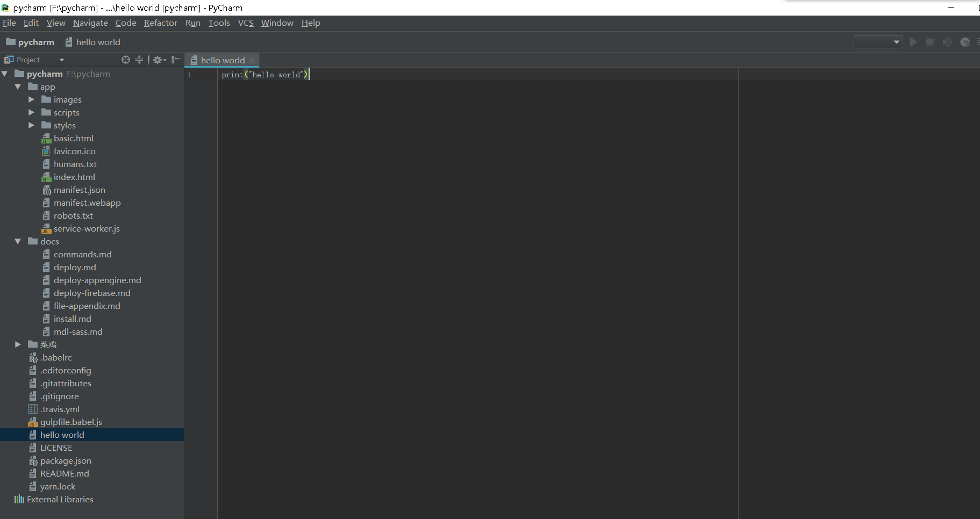
Task: Expand the images folder
Action: click(x=31, y=99)
